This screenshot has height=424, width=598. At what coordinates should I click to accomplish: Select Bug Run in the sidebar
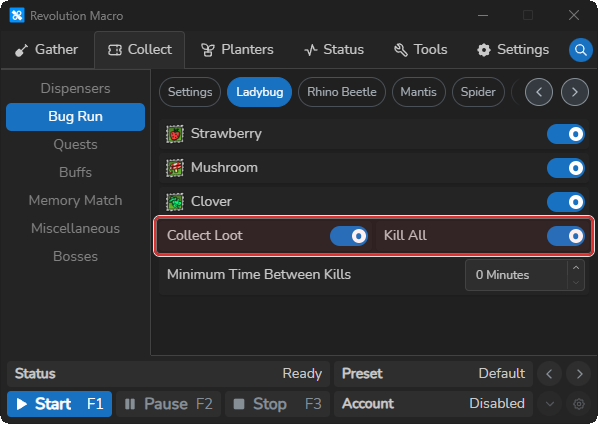tap(76, 117)
